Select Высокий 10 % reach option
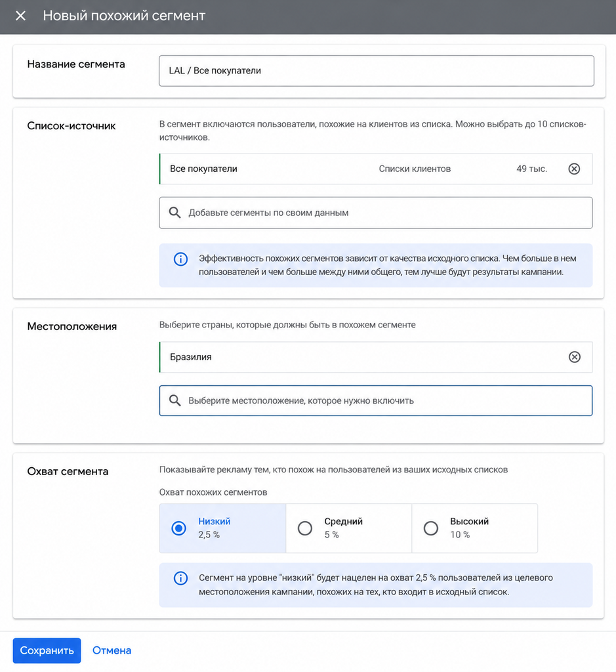Screen dimensions: 616x672 point(475,528)
